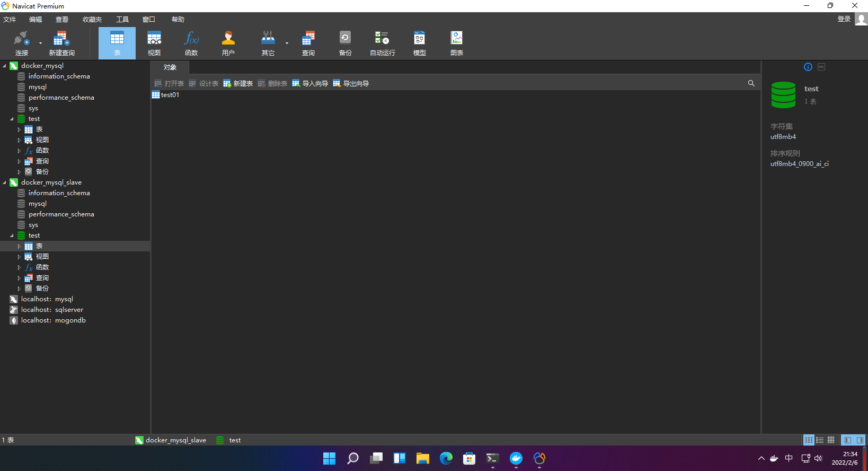The height and width of the screenshot is (471, 868).
Task: Collapse the test database under docker_mysql_slave
Action: coord(12,235)
